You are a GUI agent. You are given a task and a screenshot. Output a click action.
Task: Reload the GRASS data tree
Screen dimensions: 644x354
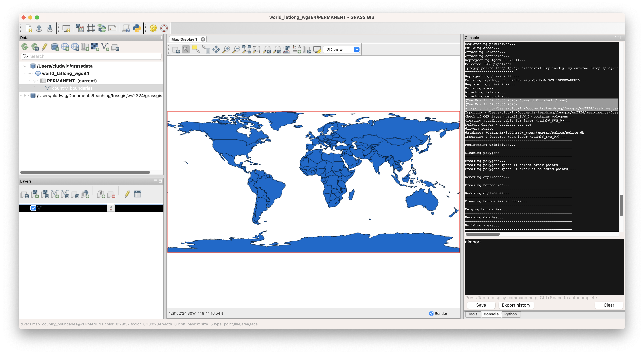[x=25, y=47]
